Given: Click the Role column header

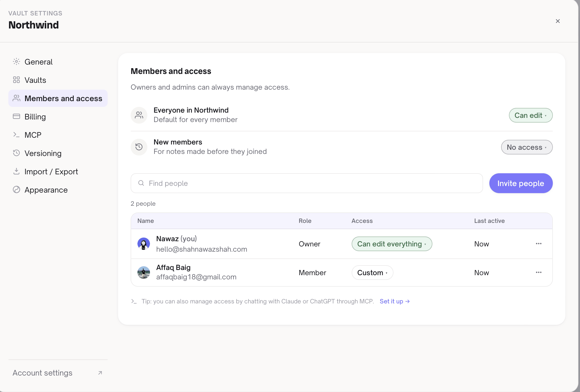Looking at the screenshot, I should click(305, 221).
